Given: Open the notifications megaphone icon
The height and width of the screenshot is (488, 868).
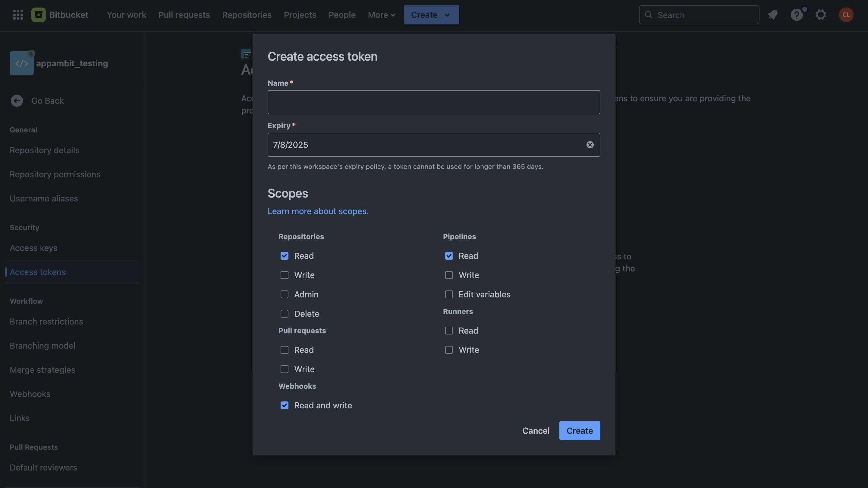Looking at the screenshot, I should click(x=773, y=15).
